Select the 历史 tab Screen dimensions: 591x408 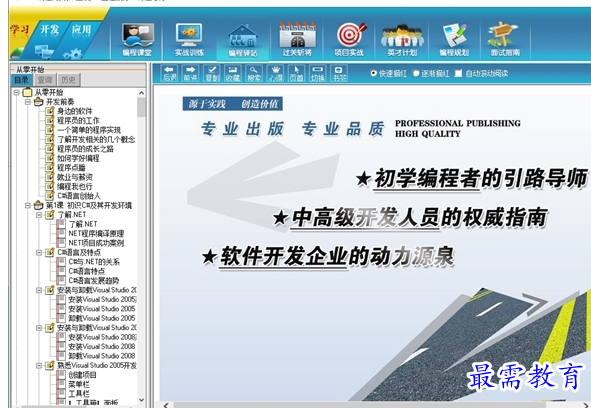coord(69,80)
